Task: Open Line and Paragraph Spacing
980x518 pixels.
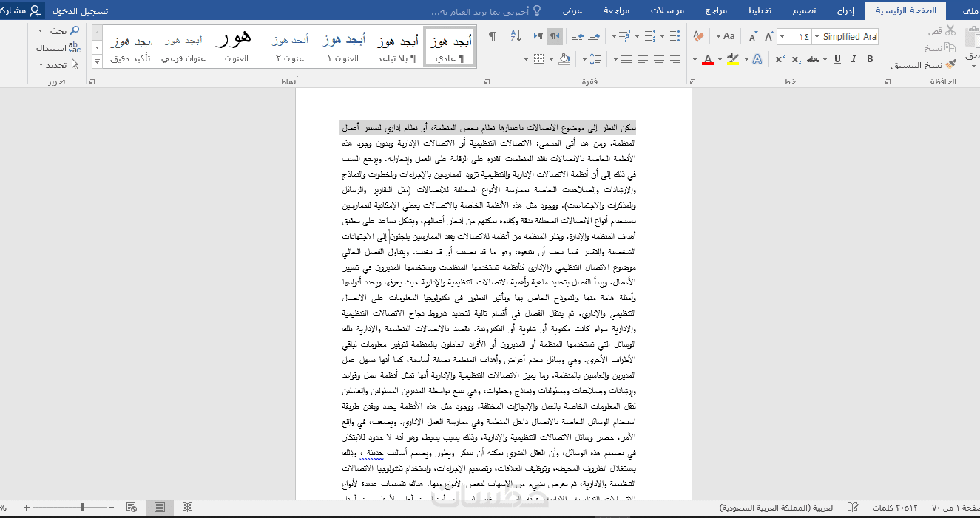Action: point(595,59)
